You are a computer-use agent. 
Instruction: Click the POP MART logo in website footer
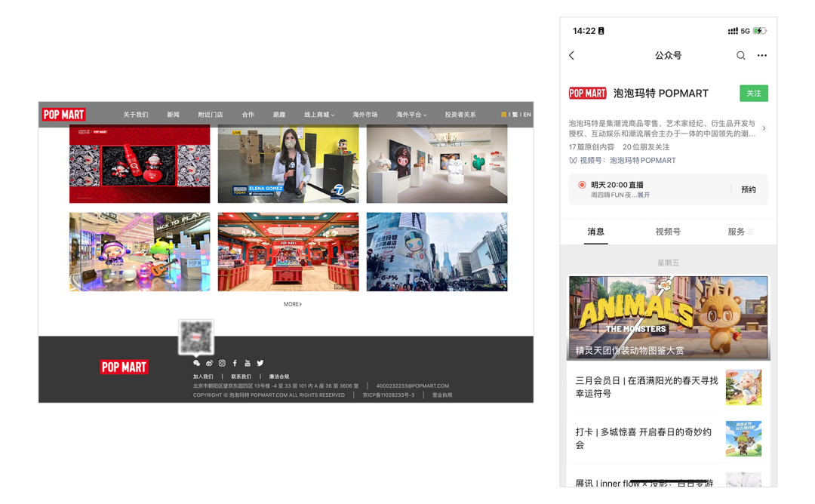pyautogui.click(x=125, y=367)
